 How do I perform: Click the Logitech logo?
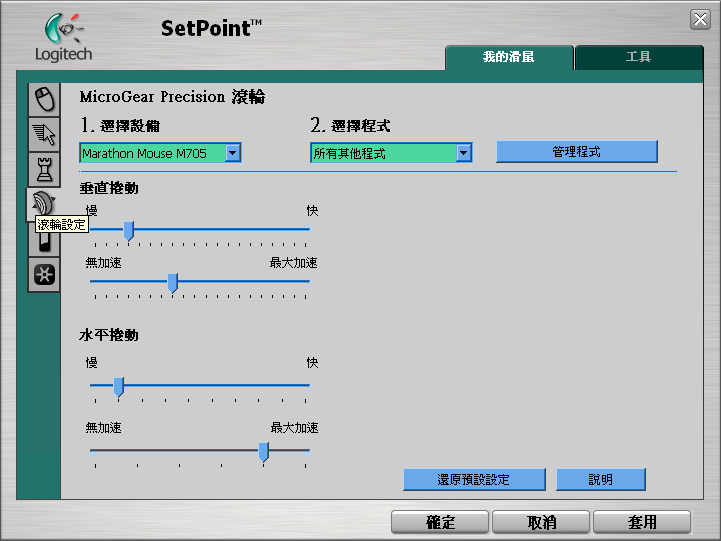[64, 38]
